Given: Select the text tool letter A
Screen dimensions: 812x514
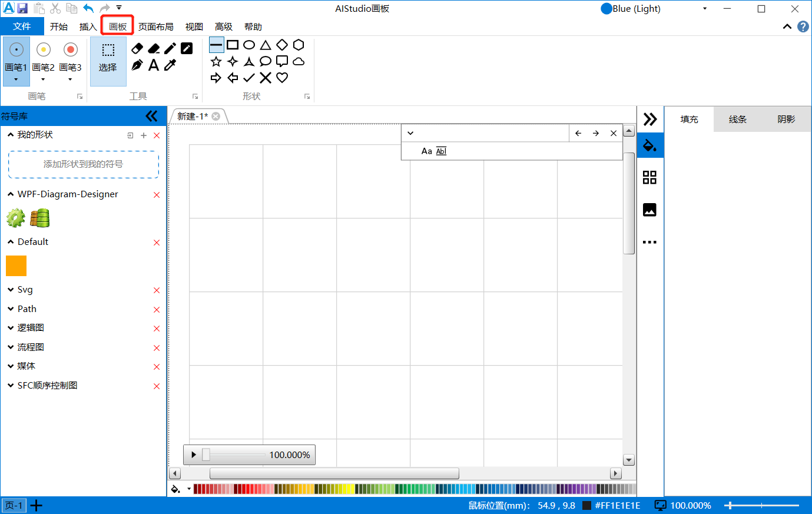Looking at the screenshot, I should point(154,65).
